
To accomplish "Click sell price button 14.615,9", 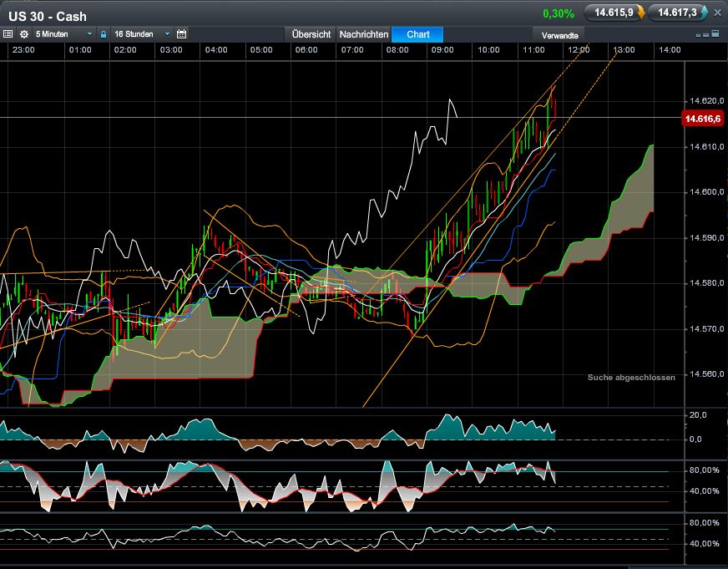I will [614, 13].
